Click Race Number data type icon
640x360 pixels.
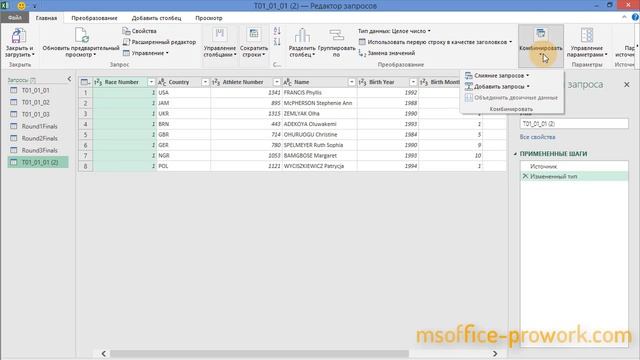pos(98,82)
